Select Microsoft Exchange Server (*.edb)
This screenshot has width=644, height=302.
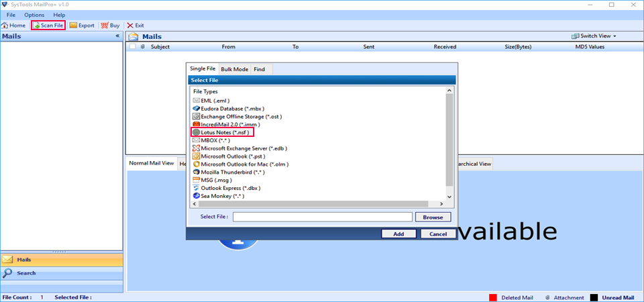(240, 148)
